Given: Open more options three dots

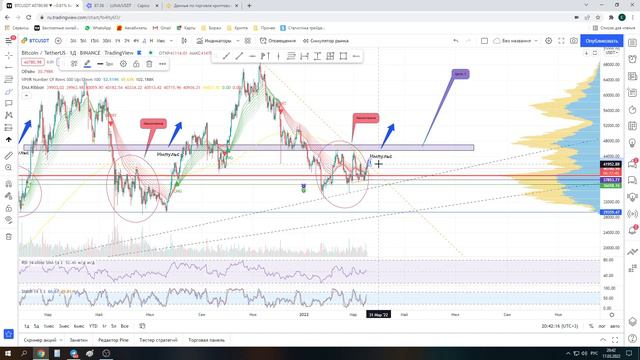Looking at the screenshot, I should click(x=162, y=64).
